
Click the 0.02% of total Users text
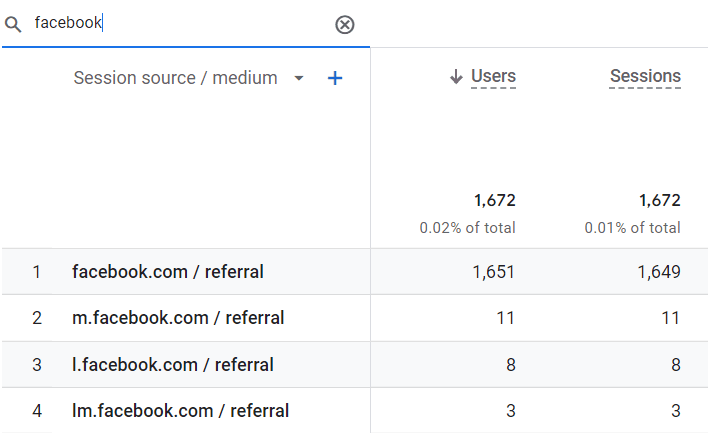(x=467, y=228)
